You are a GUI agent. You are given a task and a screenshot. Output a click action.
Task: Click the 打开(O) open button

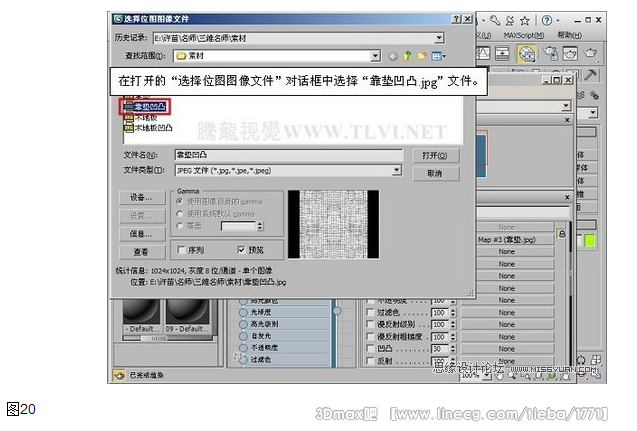(435, 156)
